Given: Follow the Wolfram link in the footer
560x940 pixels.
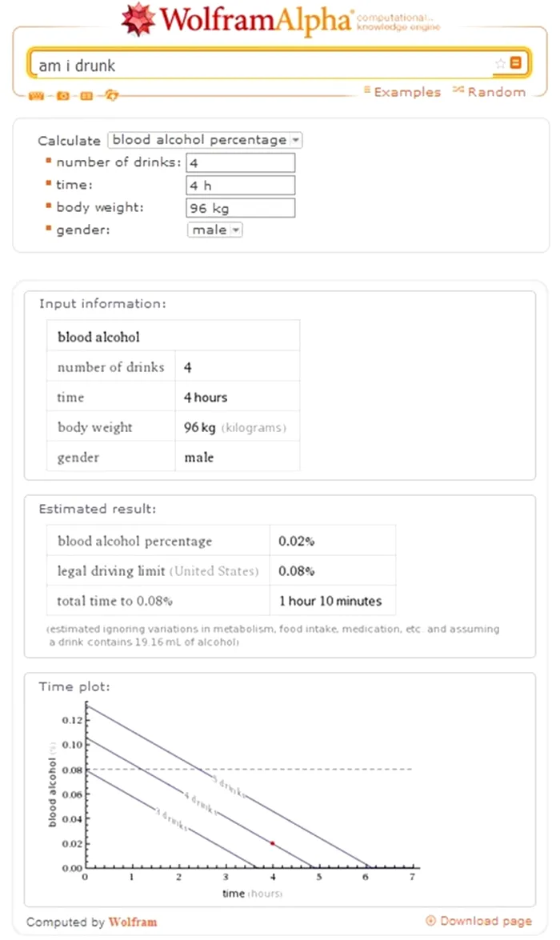Looking at the screenshot, I should pos(133,922).
